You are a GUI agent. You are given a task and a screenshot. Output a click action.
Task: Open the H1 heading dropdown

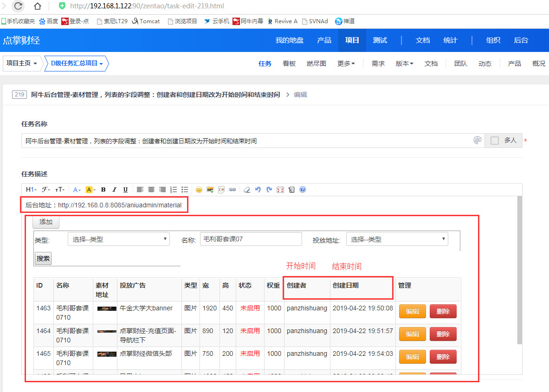(31, 190)
